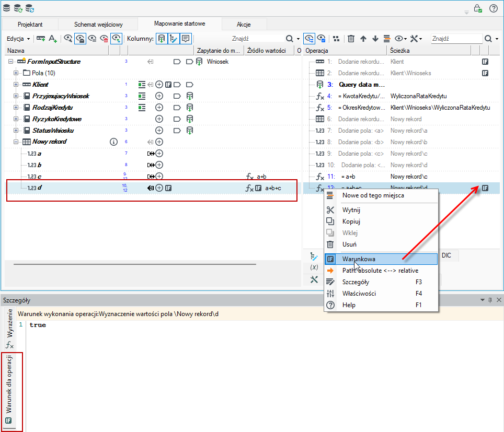Expand the Pola (10) folder node

[16, 73]
